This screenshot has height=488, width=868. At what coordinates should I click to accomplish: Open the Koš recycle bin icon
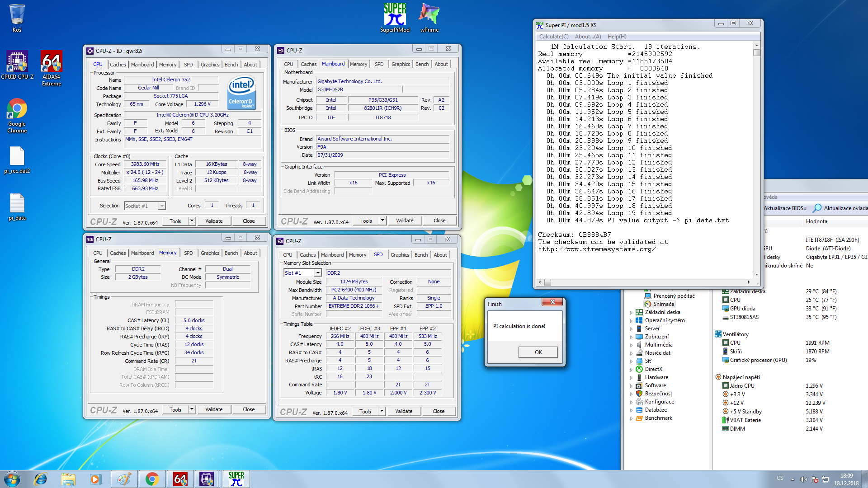coord(17,18)
